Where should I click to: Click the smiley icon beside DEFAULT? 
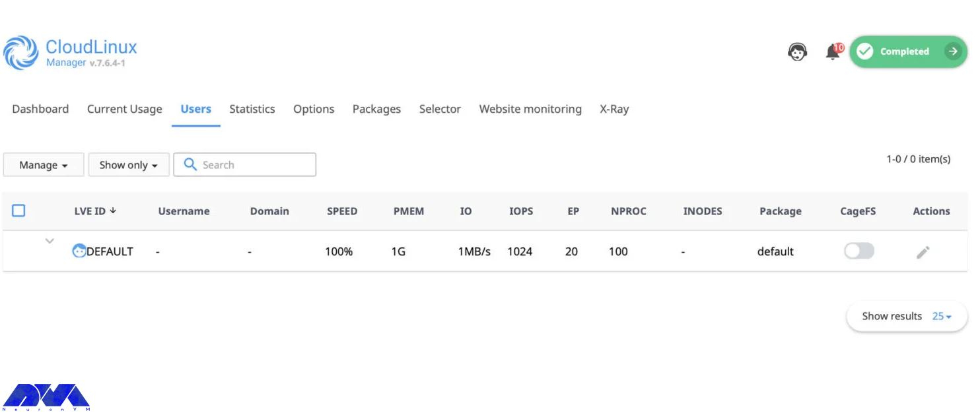(79, 251)
